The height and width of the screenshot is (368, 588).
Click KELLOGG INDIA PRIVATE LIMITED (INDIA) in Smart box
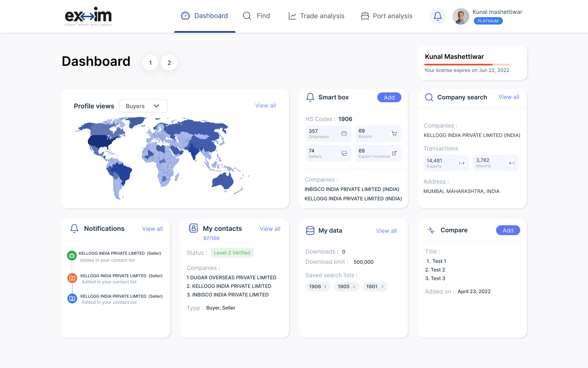coord(353,199)
